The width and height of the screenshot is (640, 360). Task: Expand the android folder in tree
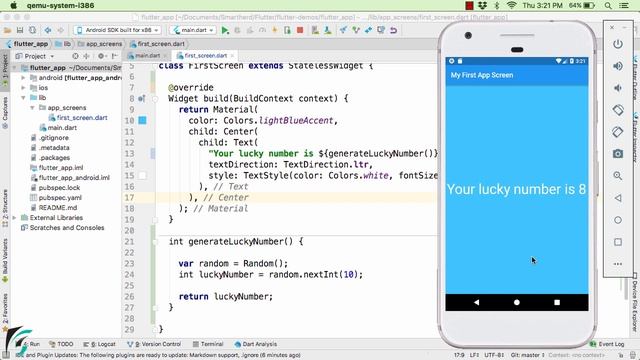pos(23,78)
